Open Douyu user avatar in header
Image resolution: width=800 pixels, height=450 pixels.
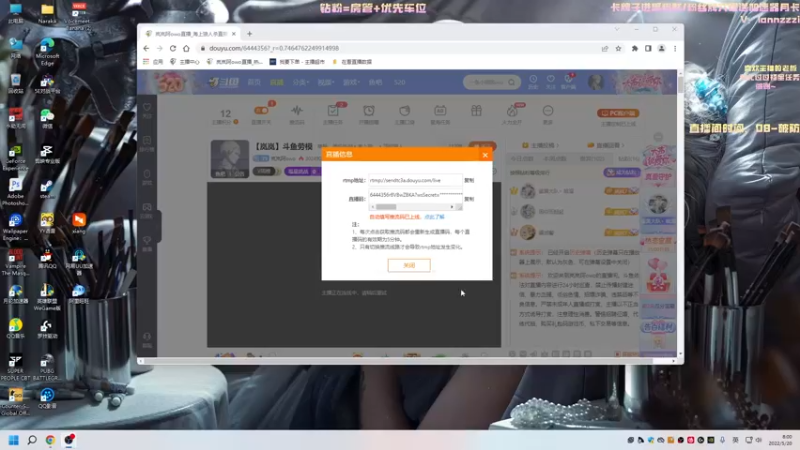click(x=595, y=82)
